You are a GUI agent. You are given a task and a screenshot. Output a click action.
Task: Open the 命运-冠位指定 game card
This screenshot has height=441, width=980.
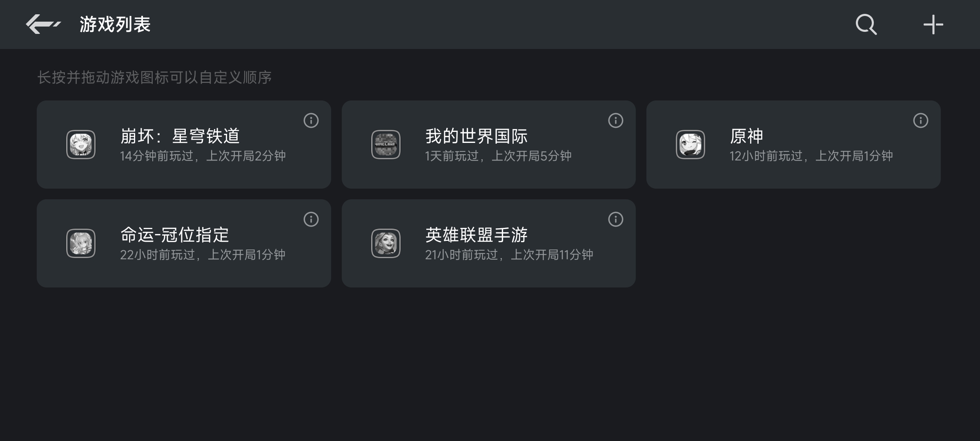[184, 243]
